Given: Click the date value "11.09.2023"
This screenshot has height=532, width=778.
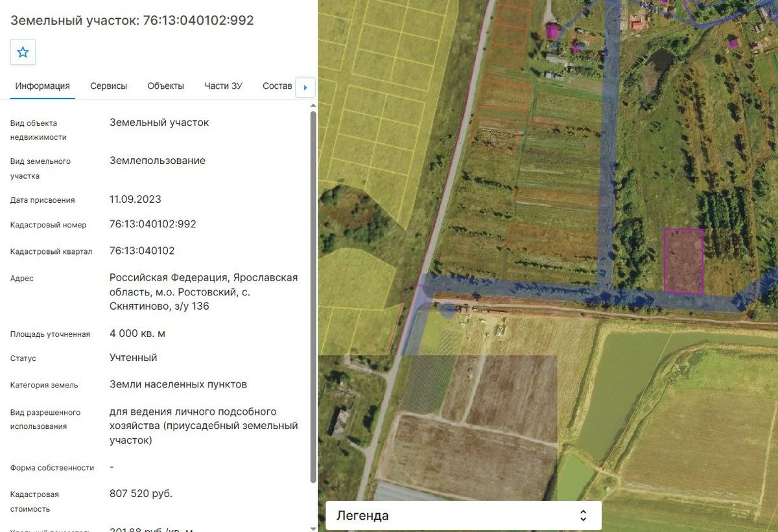Looking at the screenshot, I should 136,200.
